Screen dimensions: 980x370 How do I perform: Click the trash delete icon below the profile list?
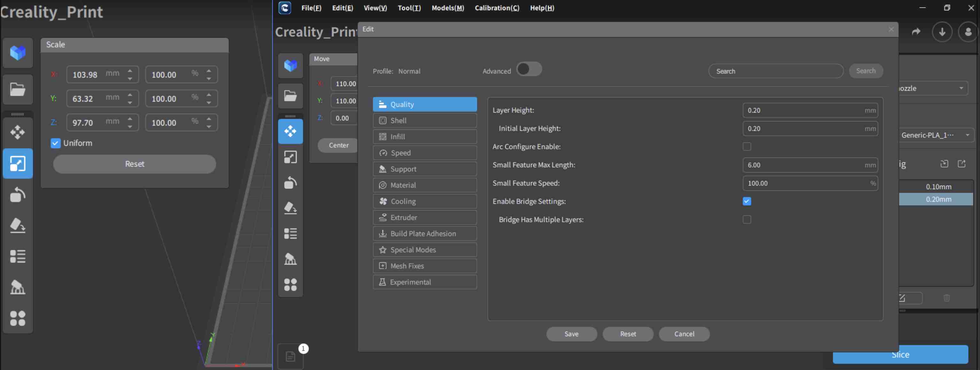(946, 298)
